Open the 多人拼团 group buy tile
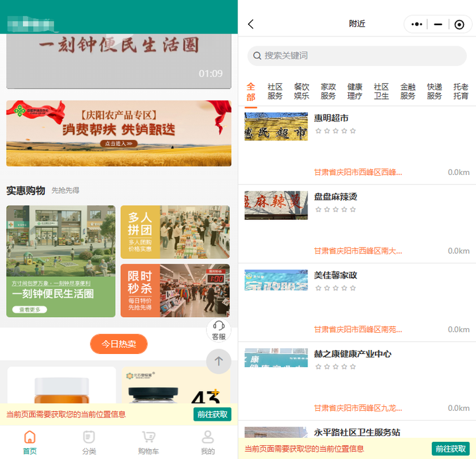This screenshot has width=476, height=459. pos(175,232)
